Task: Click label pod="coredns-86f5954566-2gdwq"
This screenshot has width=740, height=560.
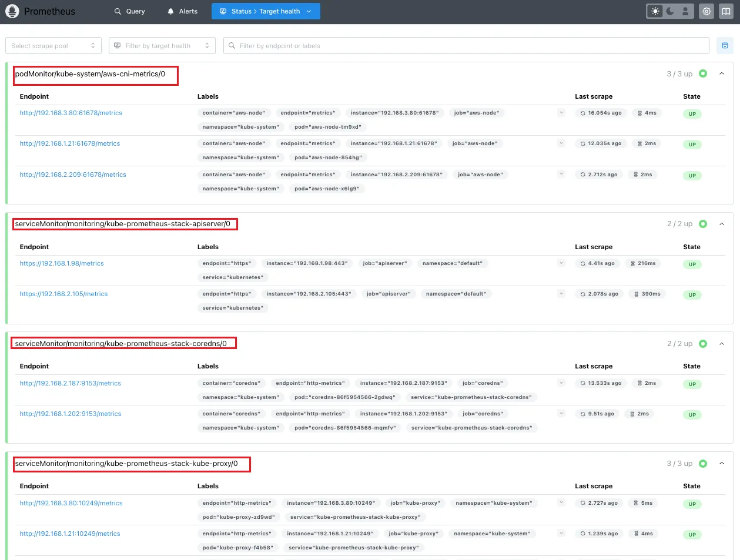Action: (345, 397)
